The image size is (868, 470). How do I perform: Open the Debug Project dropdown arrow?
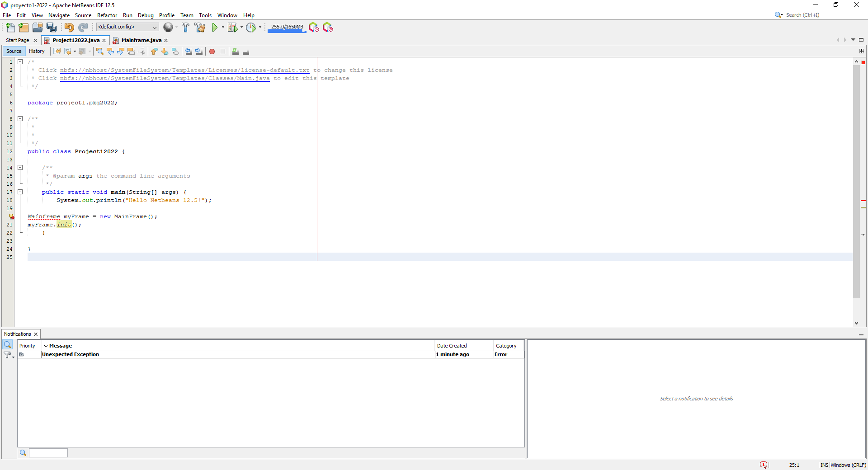(241, 27)
